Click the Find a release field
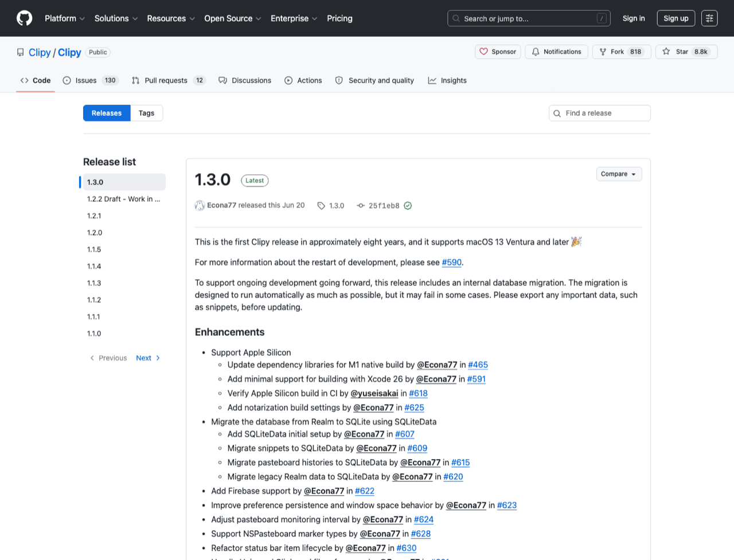The width and height of the screenshot is (734, 560). (600, 113)
